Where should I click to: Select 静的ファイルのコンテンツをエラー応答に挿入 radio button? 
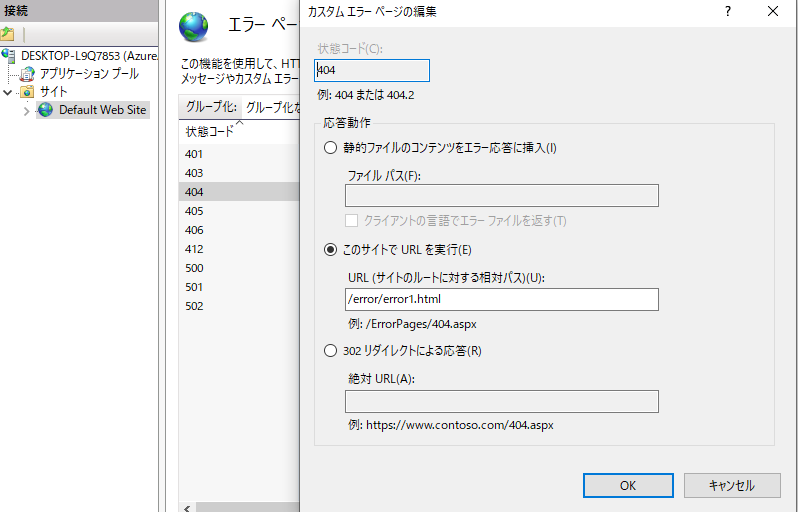click(330, 148)
